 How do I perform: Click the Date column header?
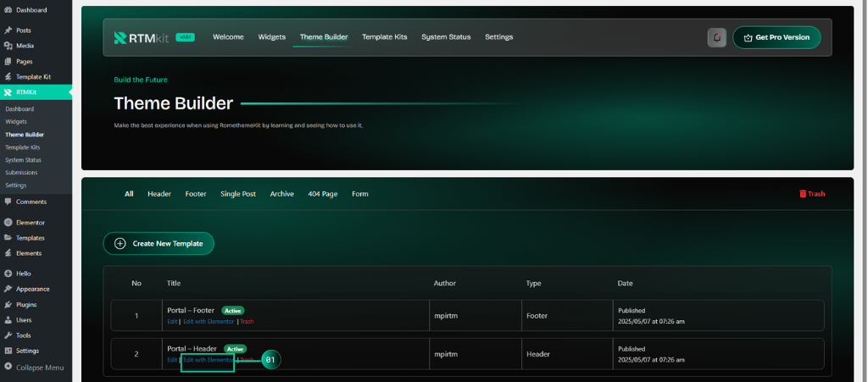[x=625, y=283]
